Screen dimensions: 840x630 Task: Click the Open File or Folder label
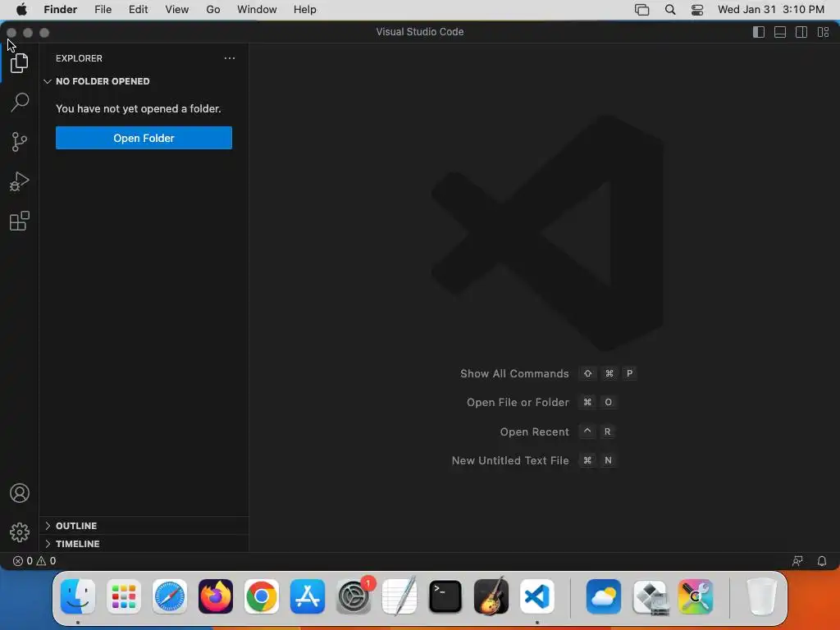518,402
